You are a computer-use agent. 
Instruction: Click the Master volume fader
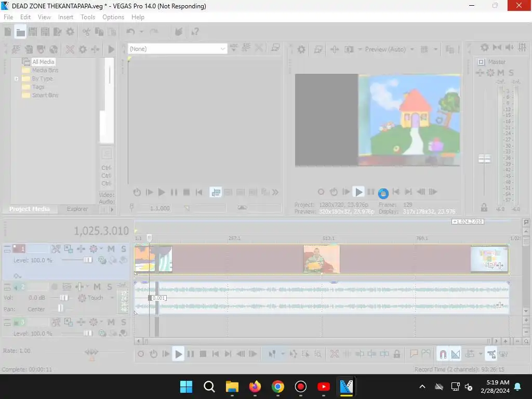coord(484,159)
